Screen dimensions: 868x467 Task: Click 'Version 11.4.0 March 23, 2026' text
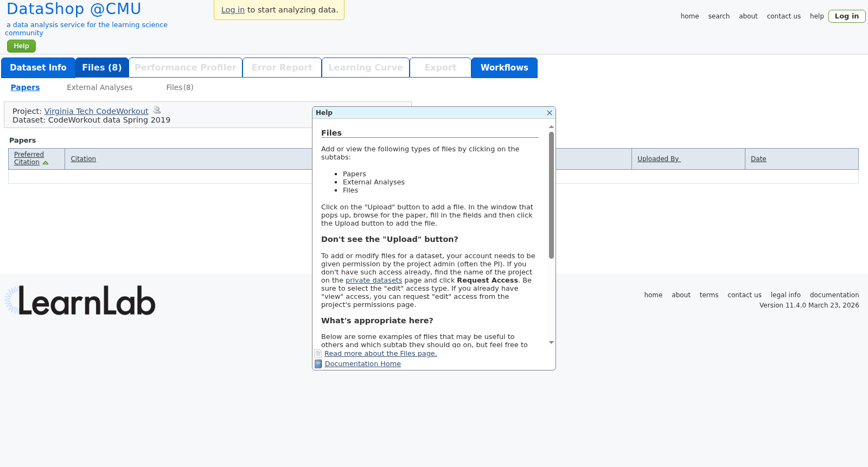click(809, 305)
